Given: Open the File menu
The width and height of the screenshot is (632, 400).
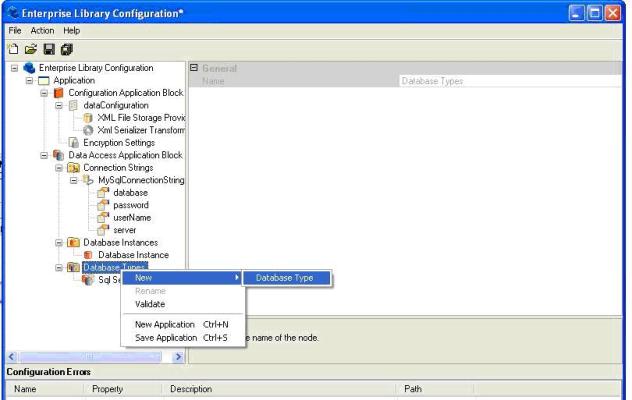Looking at the screenshot, I should coord(15,31).
